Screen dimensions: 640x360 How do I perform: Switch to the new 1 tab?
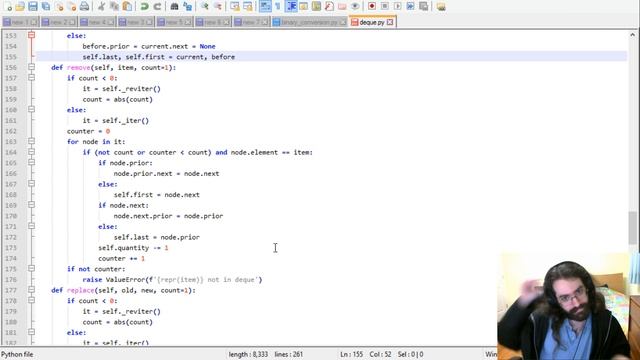pos(20,22)
